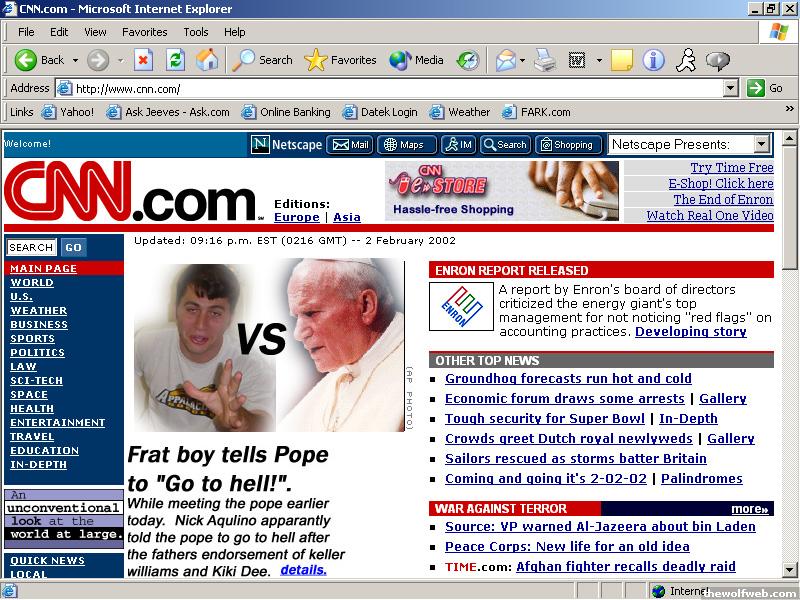The width and height of the screenshot is (800, 600).
Task: Click the Print toolbar icon
Action: pyautogui.click(x=544, y=60)
